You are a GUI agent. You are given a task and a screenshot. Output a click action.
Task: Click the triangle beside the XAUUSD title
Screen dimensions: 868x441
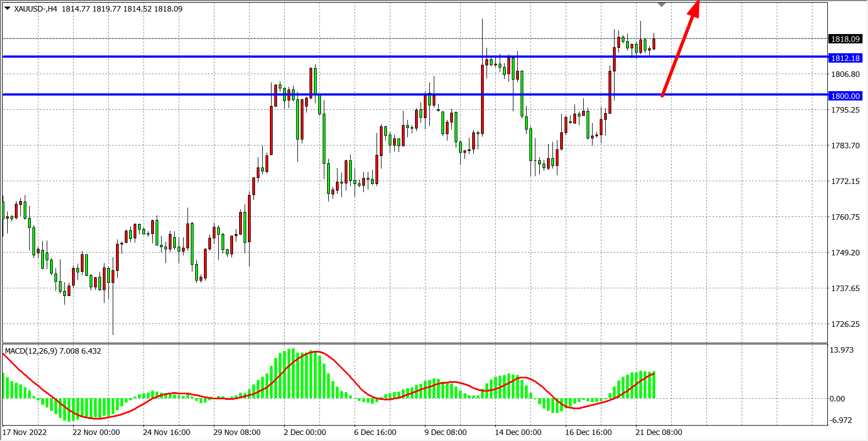8,8
